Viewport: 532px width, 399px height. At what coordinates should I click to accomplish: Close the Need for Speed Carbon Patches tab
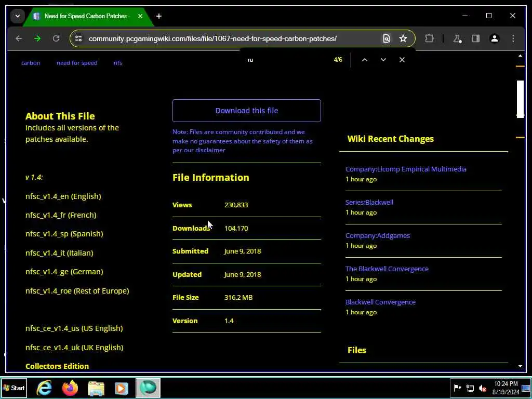click(140, 16)
